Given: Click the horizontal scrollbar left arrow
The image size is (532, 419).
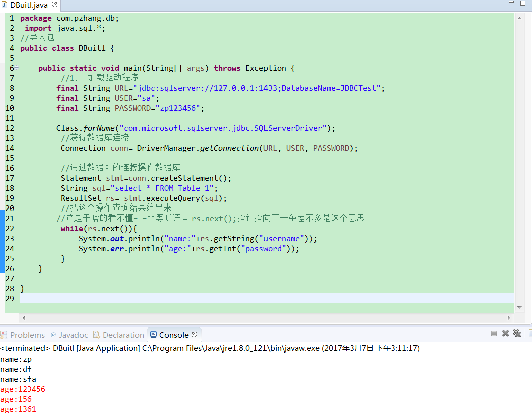Looking at the screenshot, I should (x=24, y=317).
